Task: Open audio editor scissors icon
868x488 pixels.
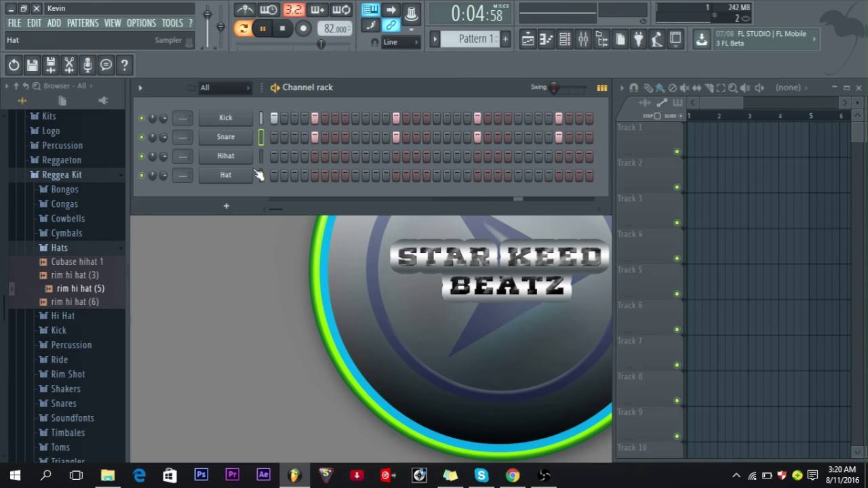Action: (x=68, y=65)
